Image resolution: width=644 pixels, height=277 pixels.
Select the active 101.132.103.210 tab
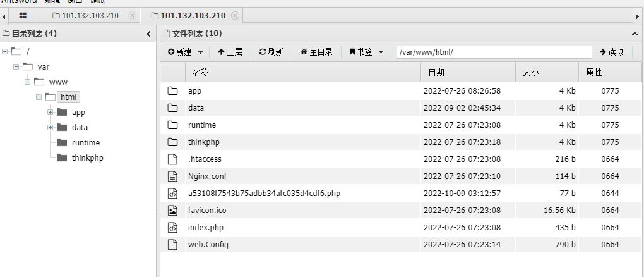(189, 16)
